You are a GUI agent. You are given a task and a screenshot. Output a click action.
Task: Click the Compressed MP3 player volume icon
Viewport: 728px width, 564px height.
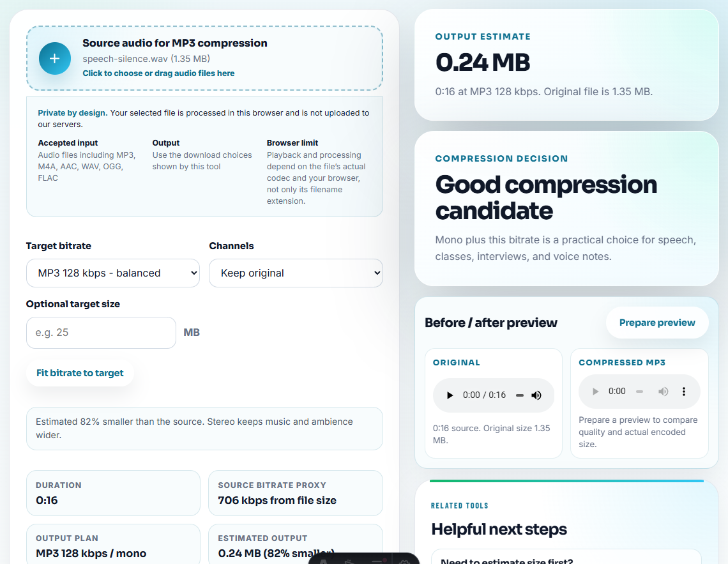tap(663, 392)
